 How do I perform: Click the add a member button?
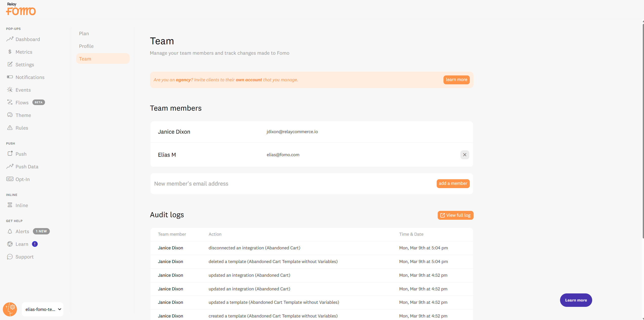pos(453,184)
